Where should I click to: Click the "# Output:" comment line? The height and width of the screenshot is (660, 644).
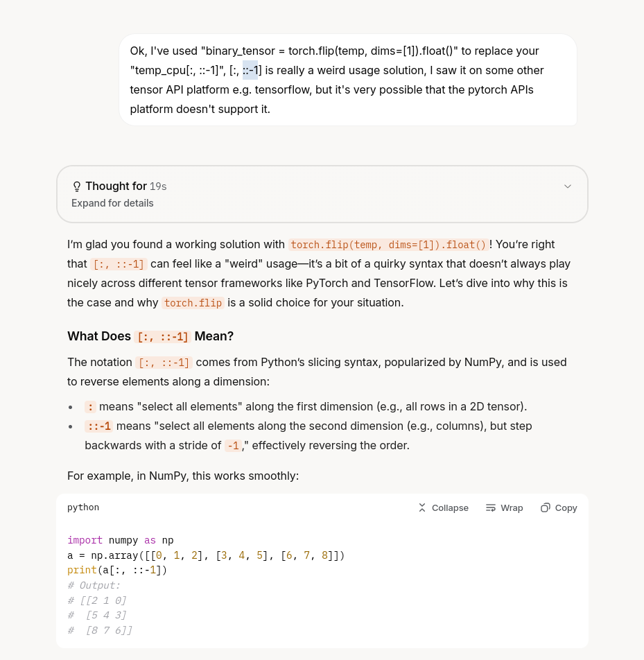(x=94, y=585)
